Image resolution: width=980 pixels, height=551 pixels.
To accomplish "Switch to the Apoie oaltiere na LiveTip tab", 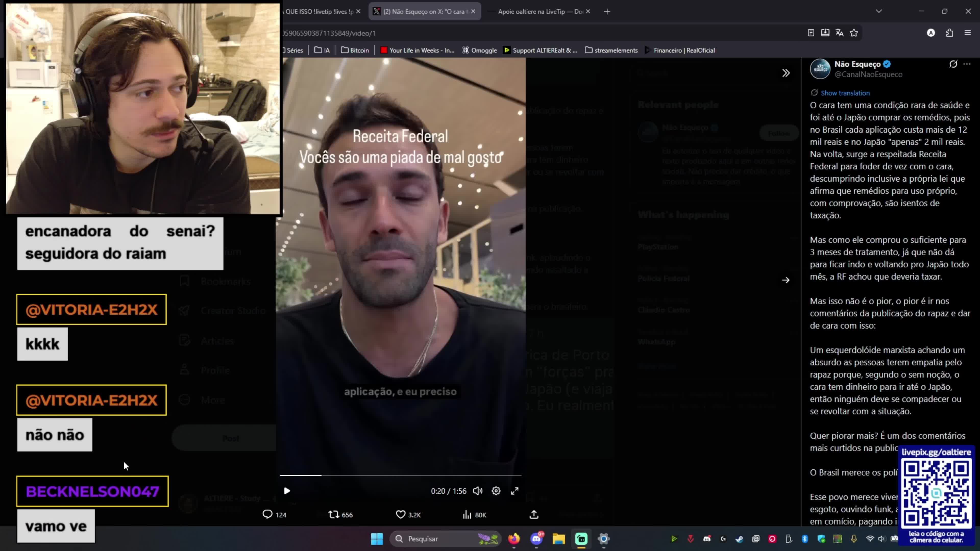I will (x=540, y=11).
